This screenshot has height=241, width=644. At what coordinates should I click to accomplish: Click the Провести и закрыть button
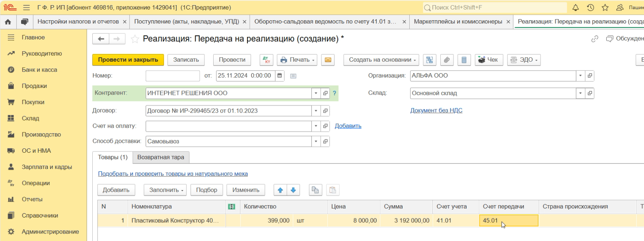(128, 60)
